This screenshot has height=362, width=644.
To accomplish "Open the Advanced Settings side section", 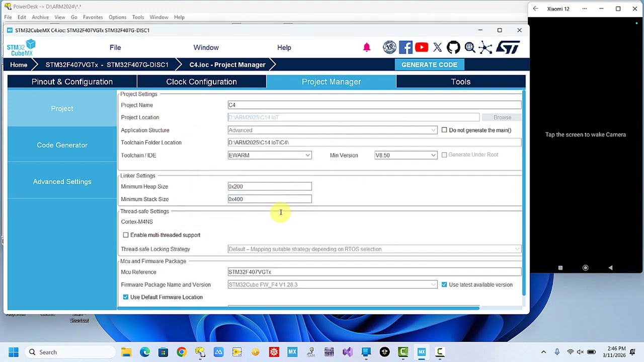I will click(x=62, y=182).
